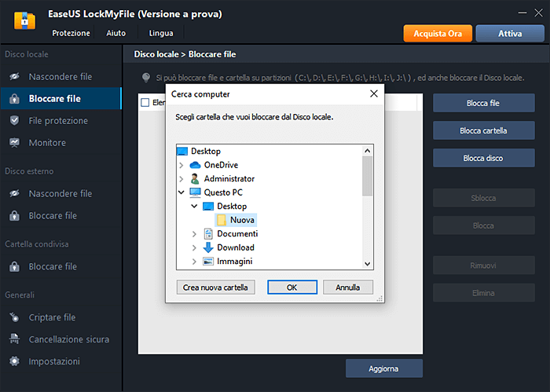The height and width of the screenshot is (392, 550).
Task: Click the Aggiorna button
Action: pos(384,368)
